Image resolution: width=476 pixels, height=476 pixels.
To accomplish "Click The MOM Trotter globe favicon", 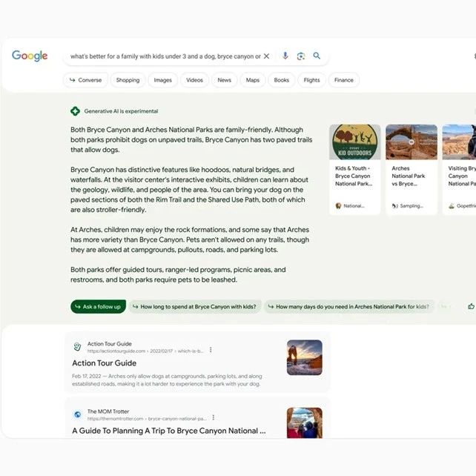I will coord(77,414).
